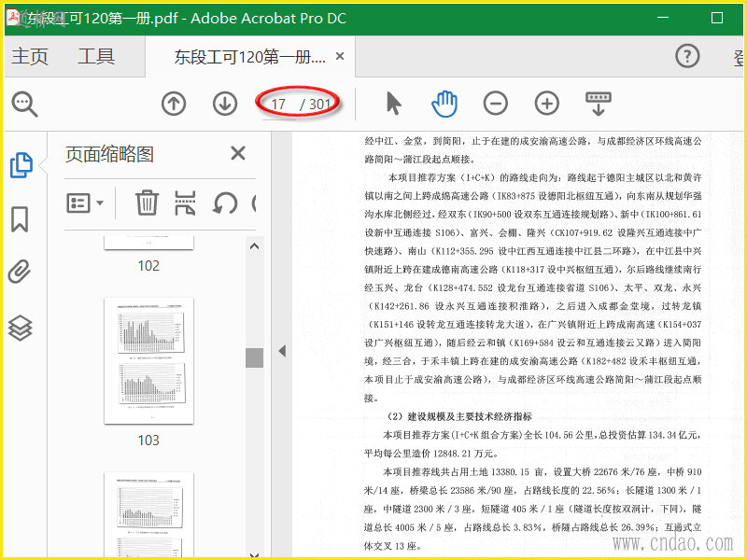Click the page label 103

[148, 440]
